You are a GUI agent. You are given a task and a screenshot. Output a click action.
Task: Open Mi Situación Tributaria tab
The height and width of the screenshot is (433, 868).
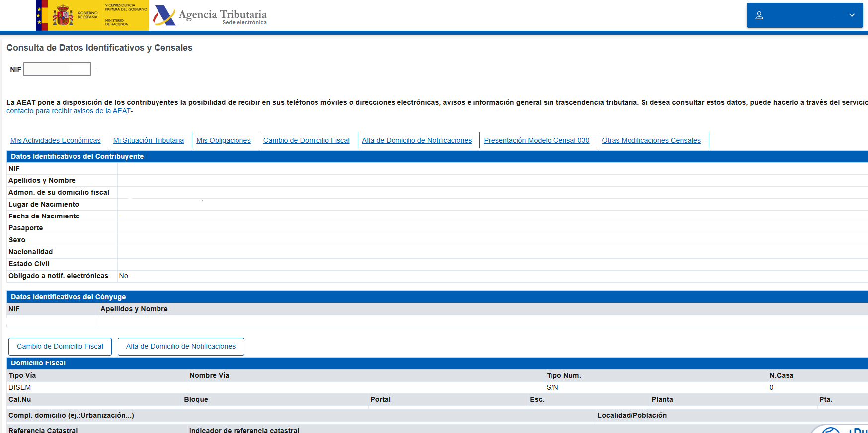[149, 140]
